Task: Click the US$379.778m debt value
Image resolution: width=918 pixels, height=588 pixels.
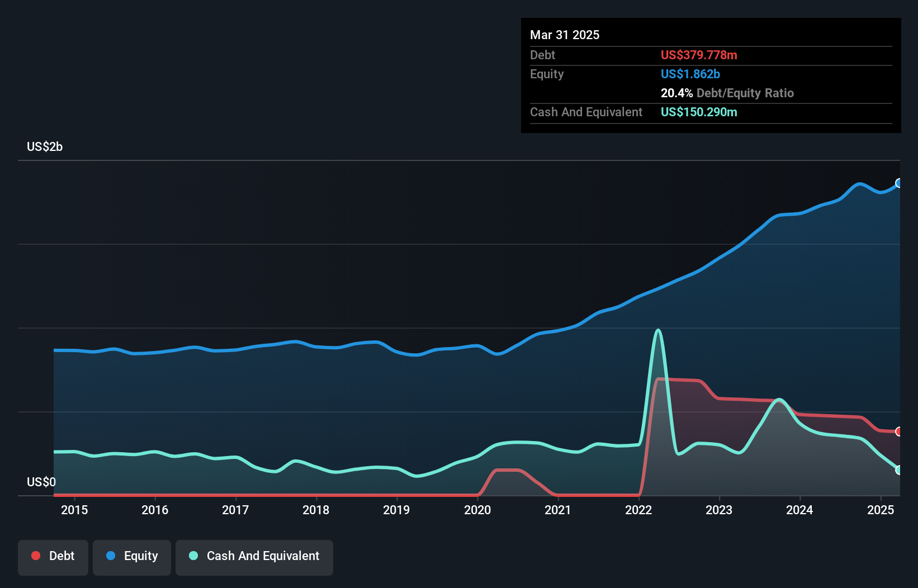Action: [x=699, y=55]
